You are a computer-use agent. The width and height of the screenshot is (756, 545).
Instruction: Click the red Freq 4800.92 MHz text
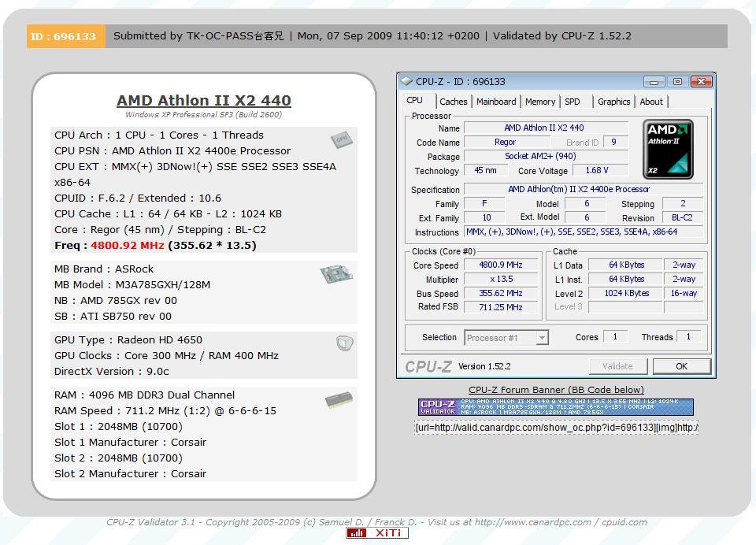pos(128,245)
